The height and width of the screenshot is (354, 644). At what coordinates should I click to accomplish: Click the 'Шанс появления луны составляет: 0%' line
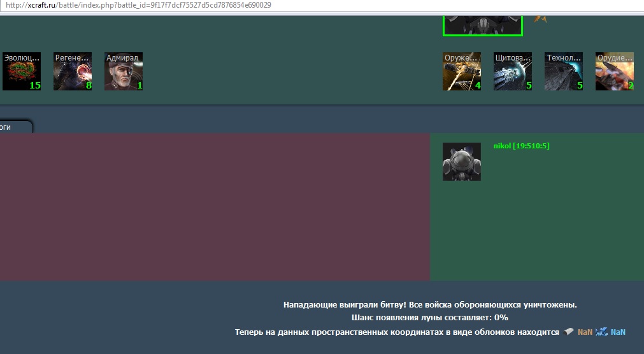[429, 318]
